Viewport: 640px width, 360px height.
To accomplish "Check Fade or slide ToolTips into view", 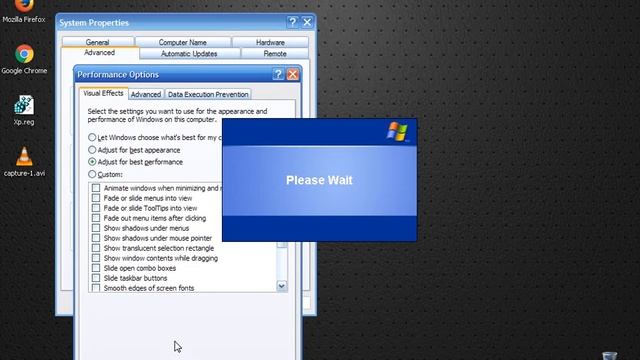I will point(96,208).
